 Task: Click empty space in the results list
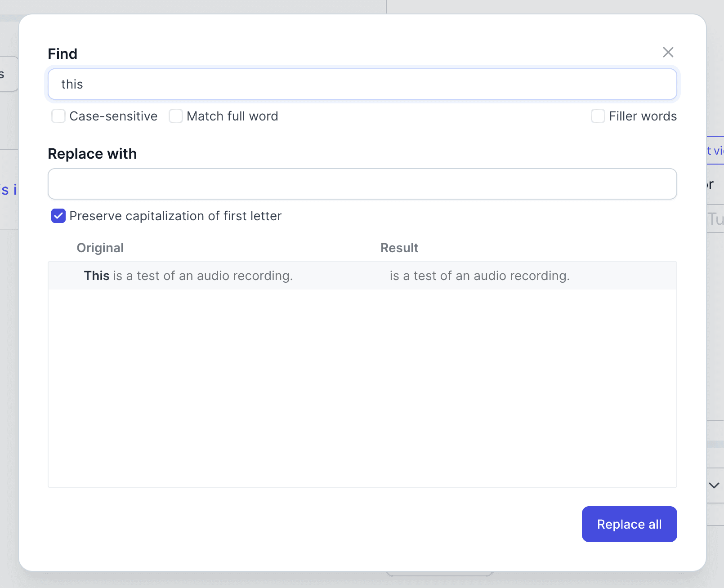point(362,387)
